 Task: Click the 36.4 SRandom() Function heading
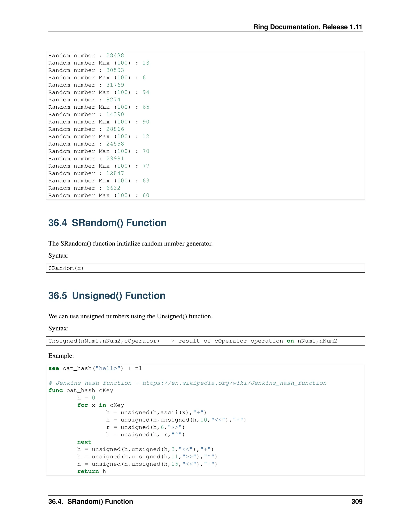tap(107, 223)
